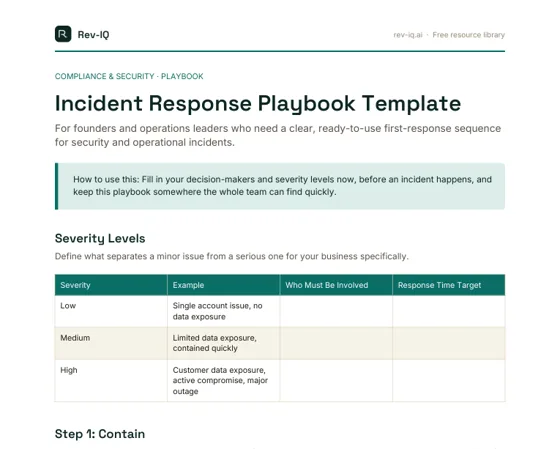560x449 pixels.
Task: Click the empty Who Must Be Involved cell for High
Action: (336, 380)
